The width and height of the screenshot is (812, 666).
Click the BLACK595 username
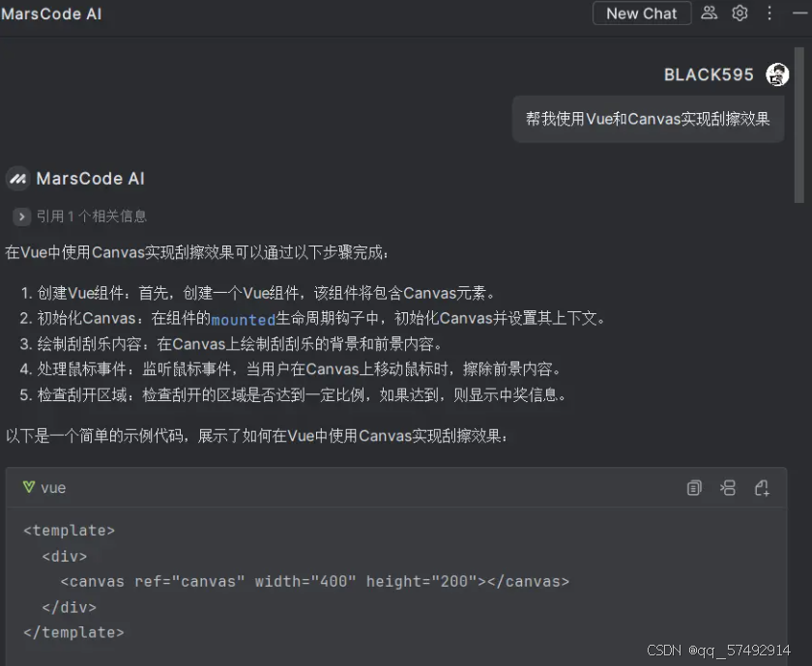(x=709, y=75)
